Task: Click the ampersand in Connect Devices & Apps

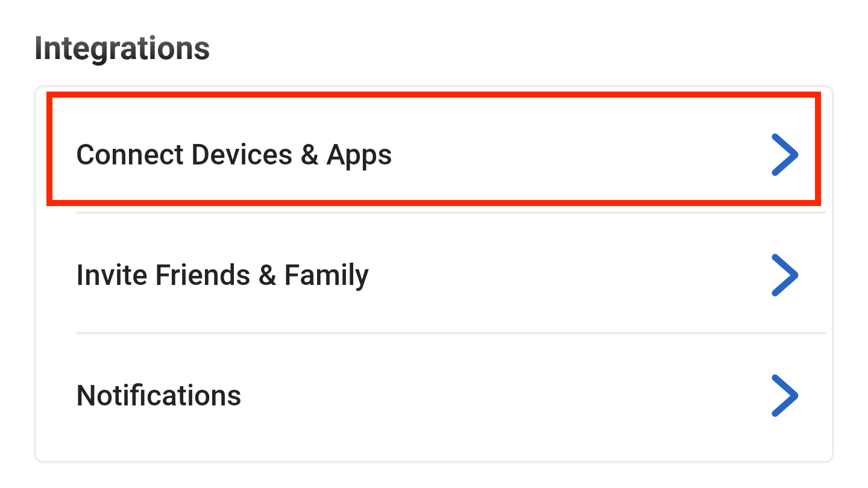Action: point(309,155)
